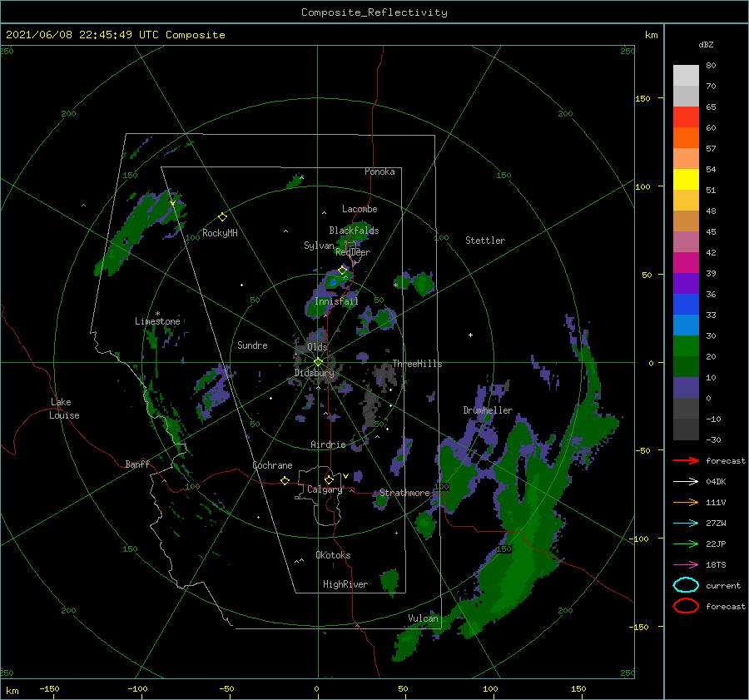This screenshot has height=700, width=749.
Task: Select the Airdrie city label
Action: coord(328,444)
